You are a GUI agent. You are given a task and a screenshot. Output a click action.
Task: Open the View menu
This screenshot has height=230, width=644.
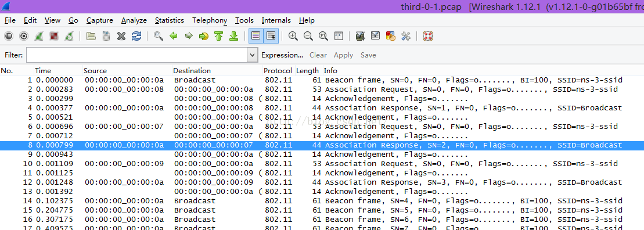(53, 20)
